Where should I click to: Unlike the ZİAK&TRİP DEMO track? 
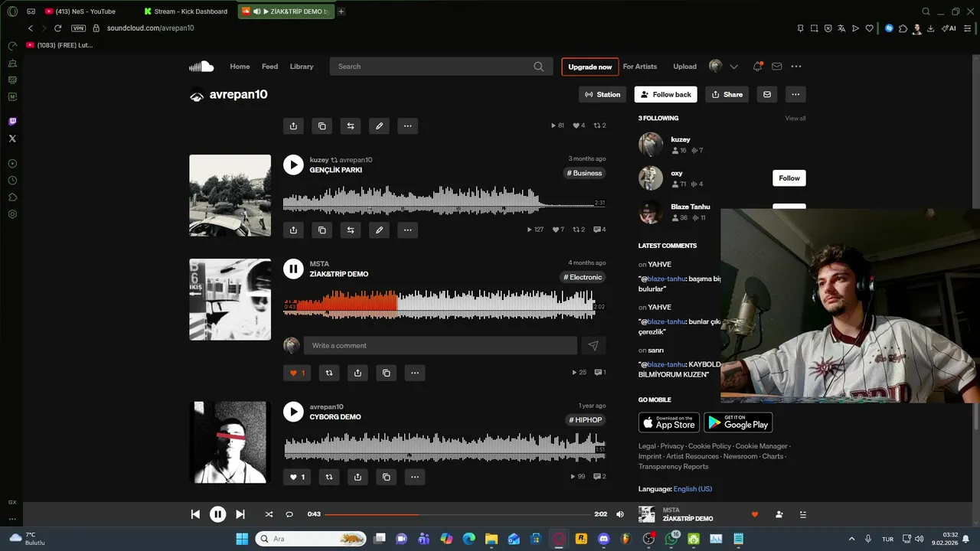296,373
